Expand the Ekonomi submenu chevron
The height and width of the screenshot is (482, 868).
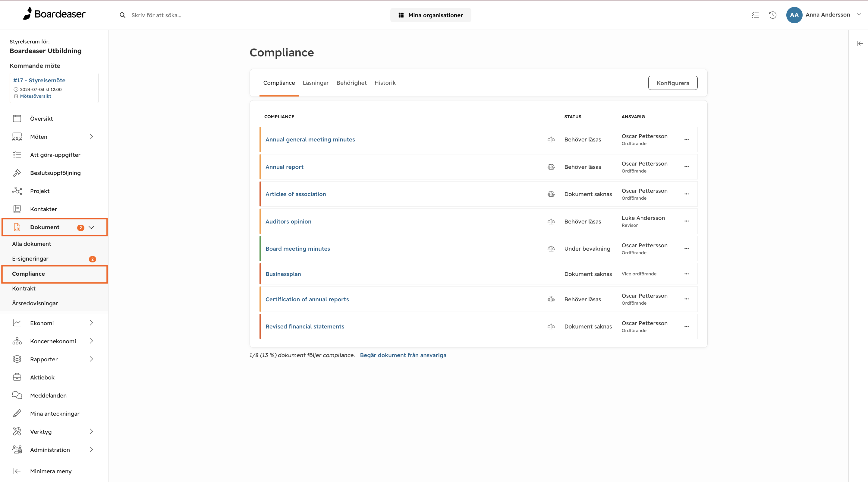[x=91, y=323]
